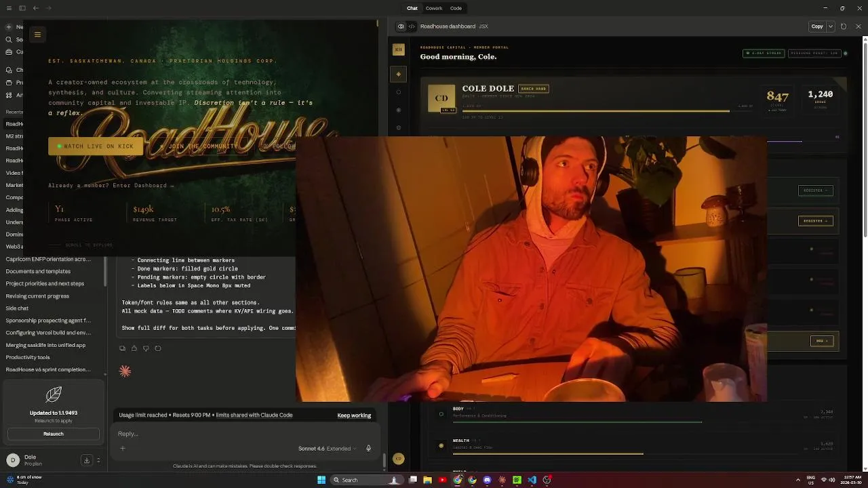Toggle the sidebar panel icon in title bar
This screenshot has height=488, width=868.
22,8
